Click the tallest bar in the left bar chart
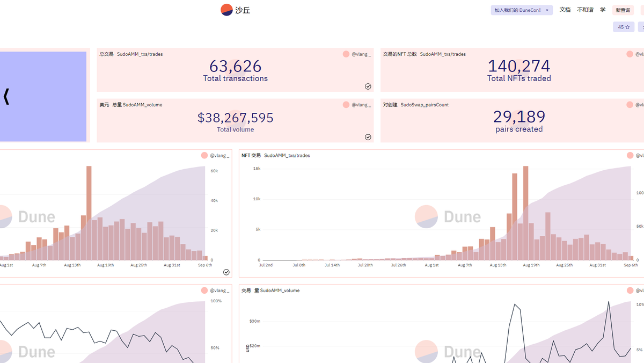The height and width of the screenshot is (363, 644). coord(89,213)
